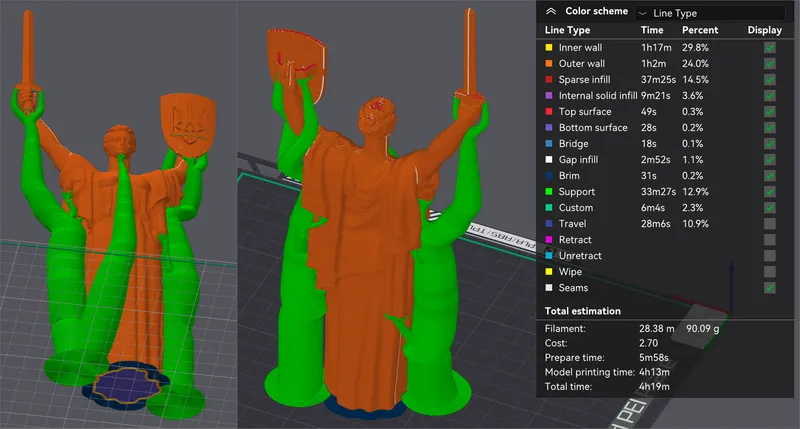The image size is (800, 429).
Task: Toggle Gap infill display checkbox
Action: point(769,160)
